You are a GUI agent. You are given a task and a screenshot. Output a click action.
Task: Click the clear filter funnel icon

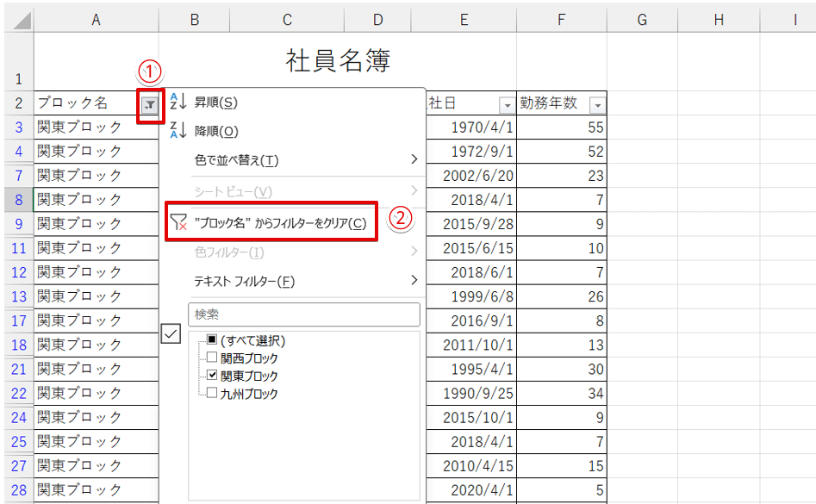[x=178, y=223]
